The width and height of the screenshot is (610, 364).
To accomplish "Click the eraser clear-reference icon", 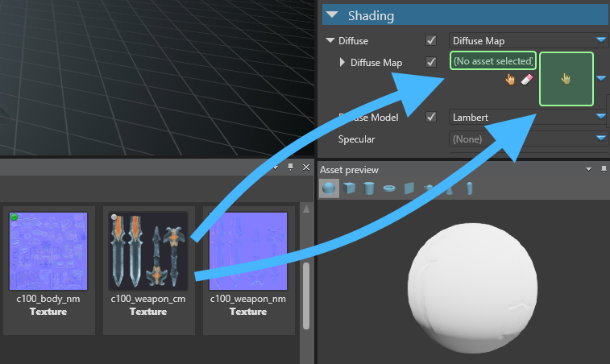I will coord(526,79).
